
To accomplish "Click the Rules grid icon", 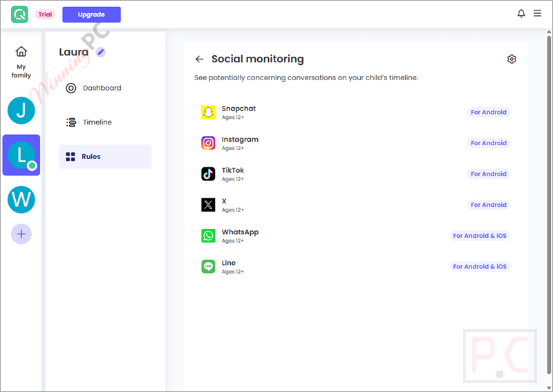I will click(71, 157).
